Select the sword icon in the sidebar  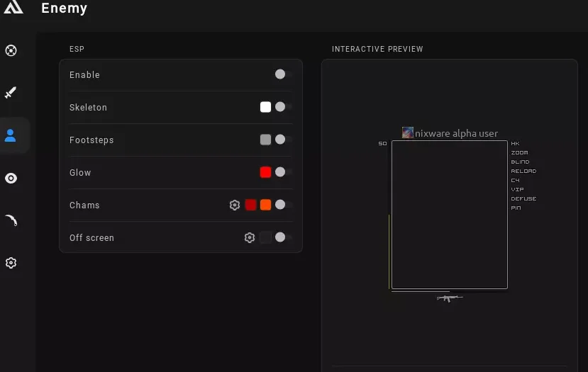coord(11,93)
